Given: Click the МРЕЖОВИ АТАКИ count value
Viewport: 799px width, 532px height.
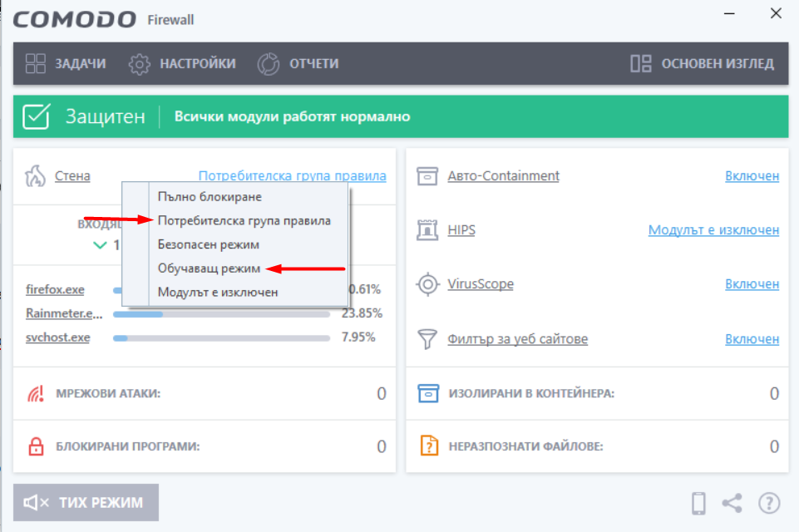Looking at the screenshot, I should pyautogui.click(x=381, y=393).
